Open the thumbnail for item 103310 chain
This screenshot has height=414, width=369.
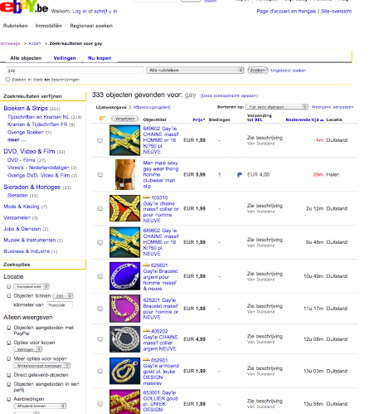[125, 208]
